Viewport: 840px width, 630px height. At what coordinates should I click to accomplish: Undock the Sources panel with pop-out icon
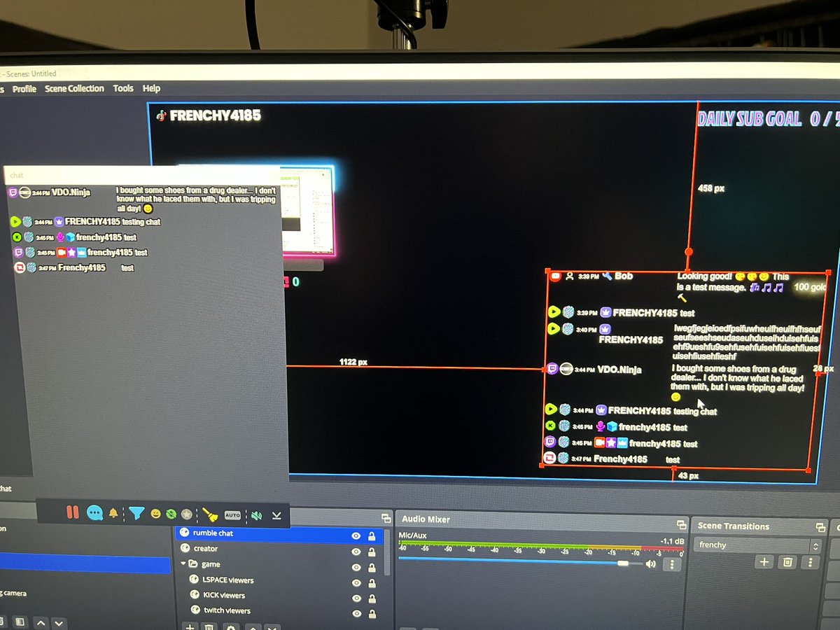pos(386,518)
